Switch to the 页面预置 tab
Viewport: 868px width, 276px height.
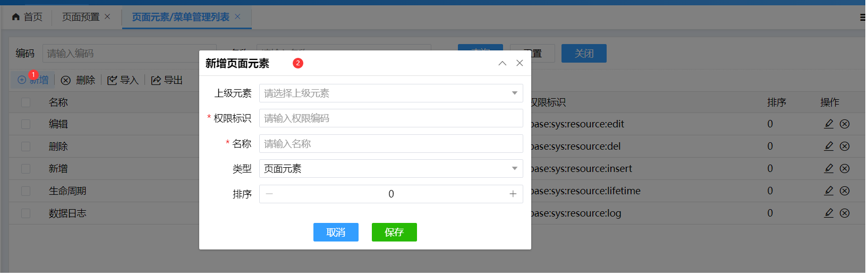[81, 17]
